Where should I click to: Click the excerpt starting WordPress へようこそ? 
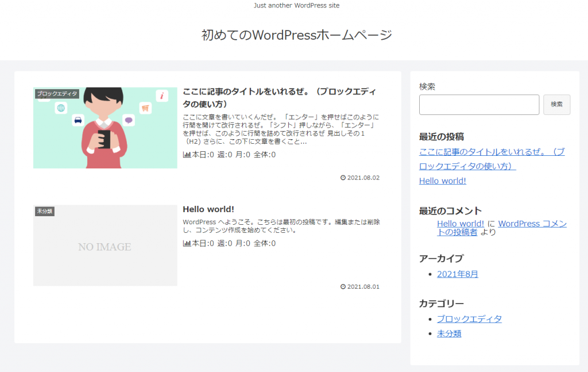click(281, 226)
